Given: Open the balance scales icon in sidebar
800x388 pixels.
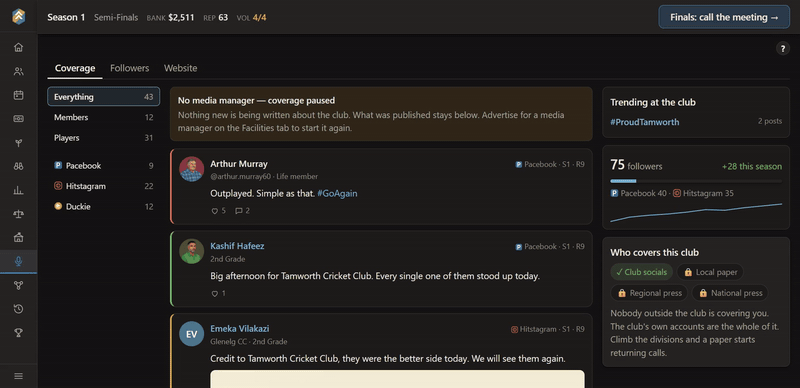Looking at the screenshot, I should (18, 214).
